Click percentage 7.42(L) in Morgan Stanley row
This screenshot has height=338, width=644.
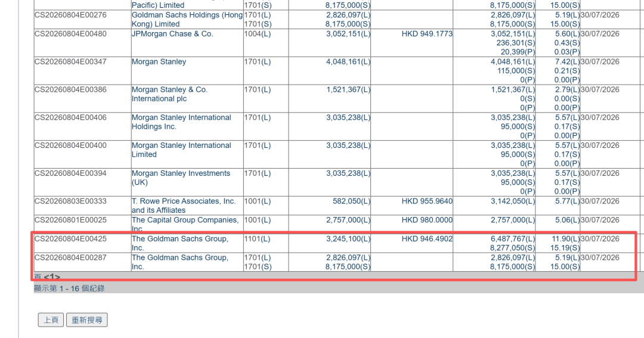[x=567, y=61]
